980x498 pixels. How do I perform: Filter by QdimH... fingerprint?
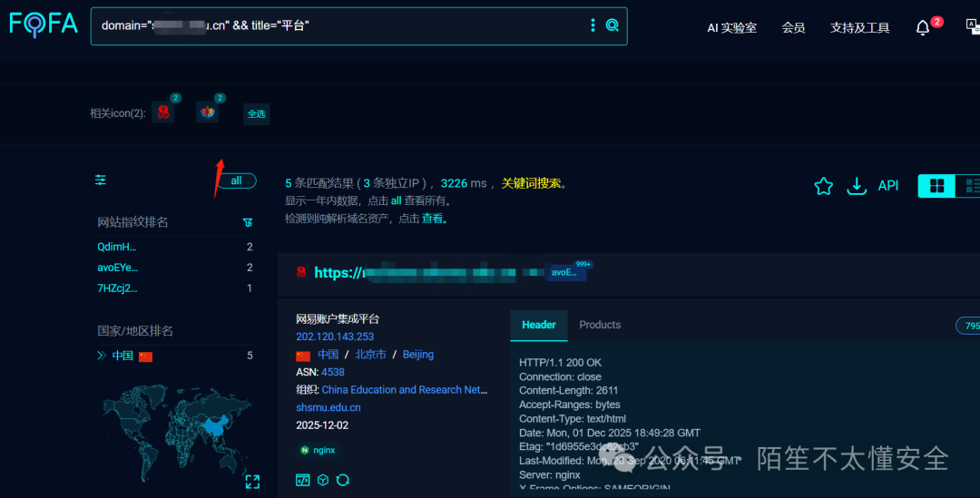point(117,247)
